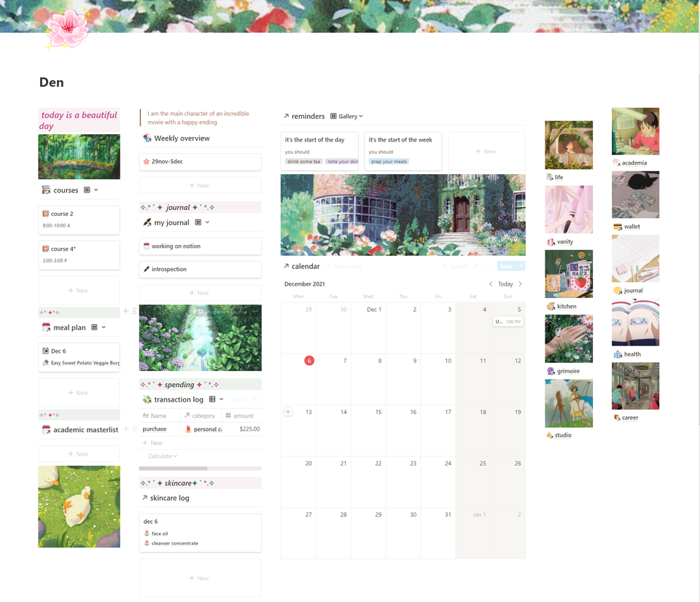Advance calendar to next month with right chevron
The image size is (700, 602).
[x=520, y=284]
